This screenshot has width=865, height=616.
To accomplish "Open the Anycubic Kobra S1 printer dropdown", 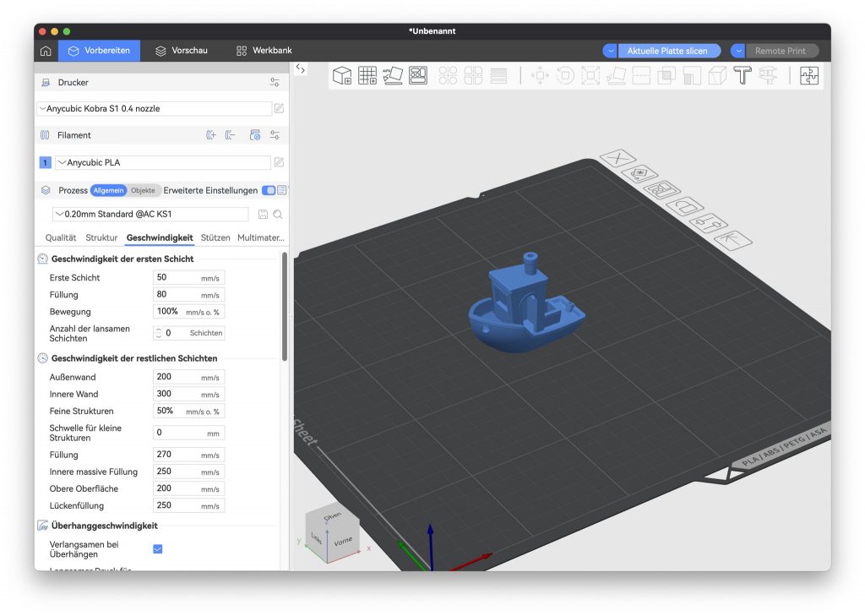I will coord(154,109).
